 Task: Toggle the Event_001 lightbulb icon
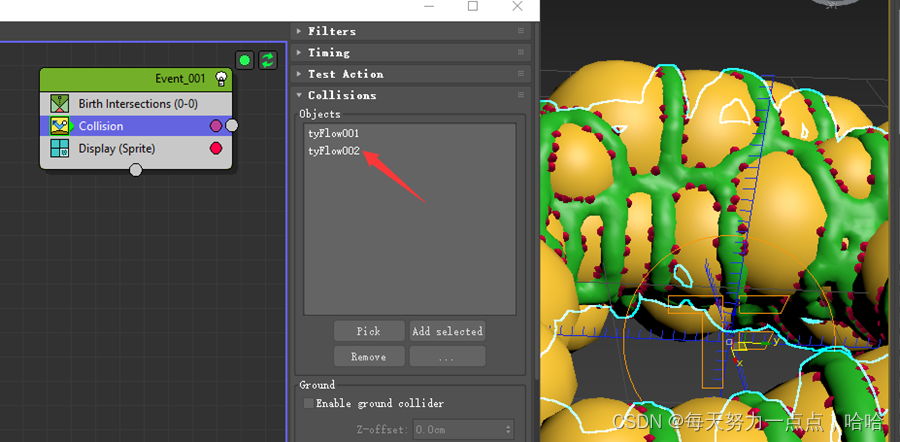(221, 79)
